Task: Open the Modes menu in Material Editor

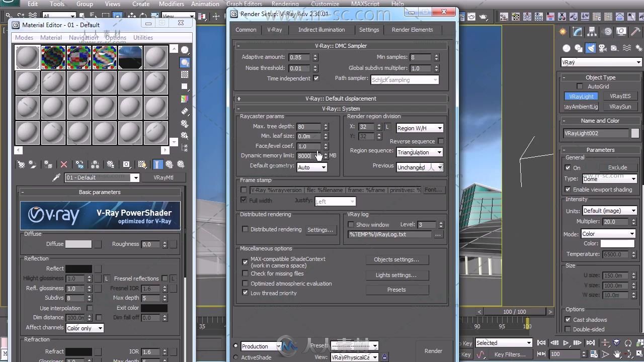Action: [24, 38]
